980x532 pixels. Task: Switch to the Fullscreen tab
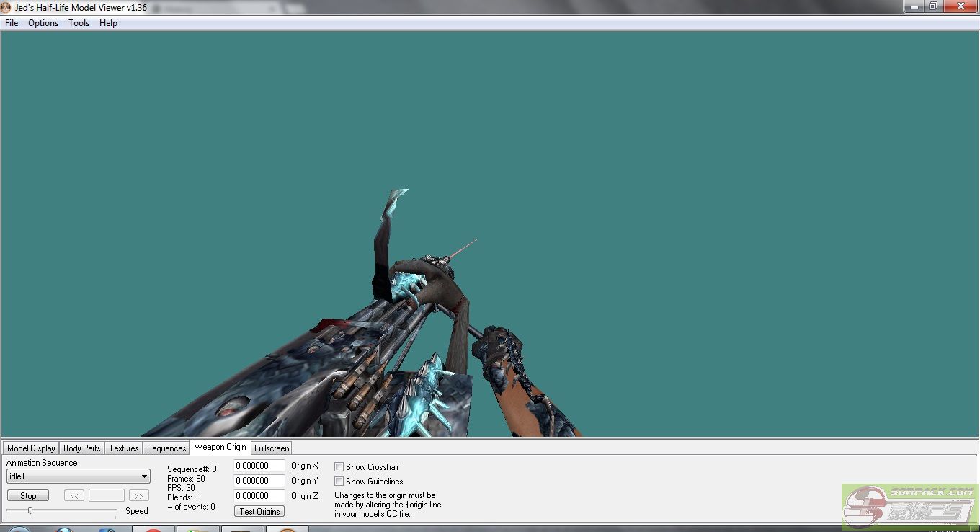point(272,448)
